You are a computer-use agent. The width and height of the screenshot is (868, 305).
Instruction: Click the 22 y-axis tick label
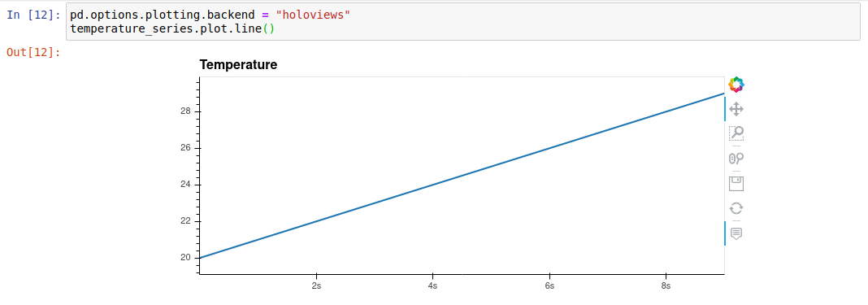coord(184,221)
